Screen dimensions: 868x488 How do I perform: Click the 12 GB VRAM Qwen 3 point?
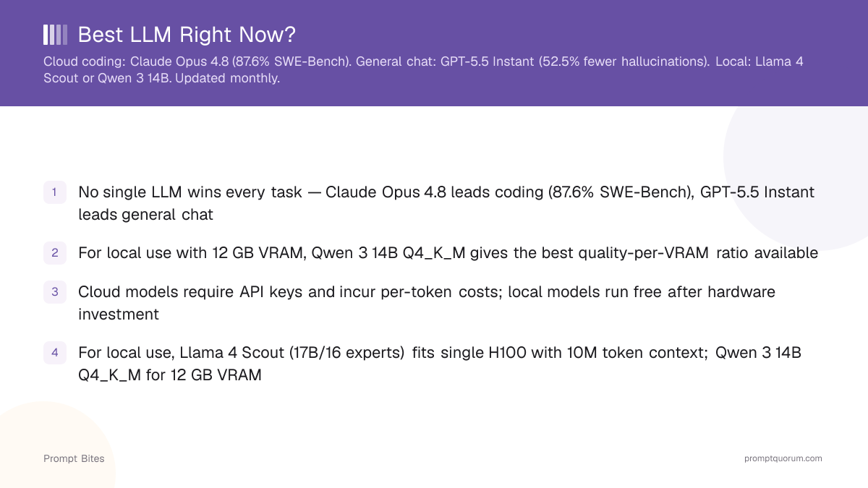pos(448,253)
